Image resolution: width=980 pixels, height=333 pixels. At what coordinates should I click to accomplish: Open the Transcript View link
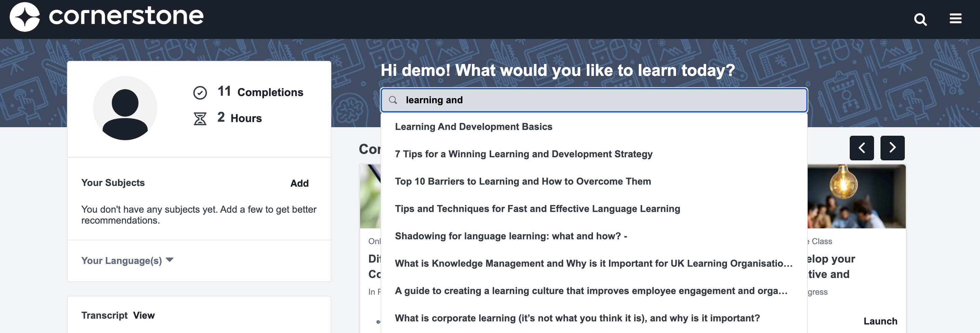[x=144, y=316]
